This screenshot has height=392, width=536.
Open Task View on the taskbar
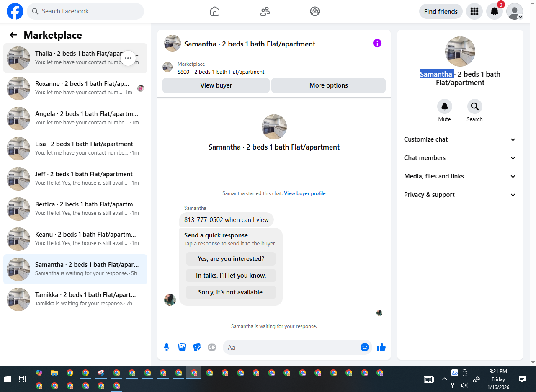[23, 379]
